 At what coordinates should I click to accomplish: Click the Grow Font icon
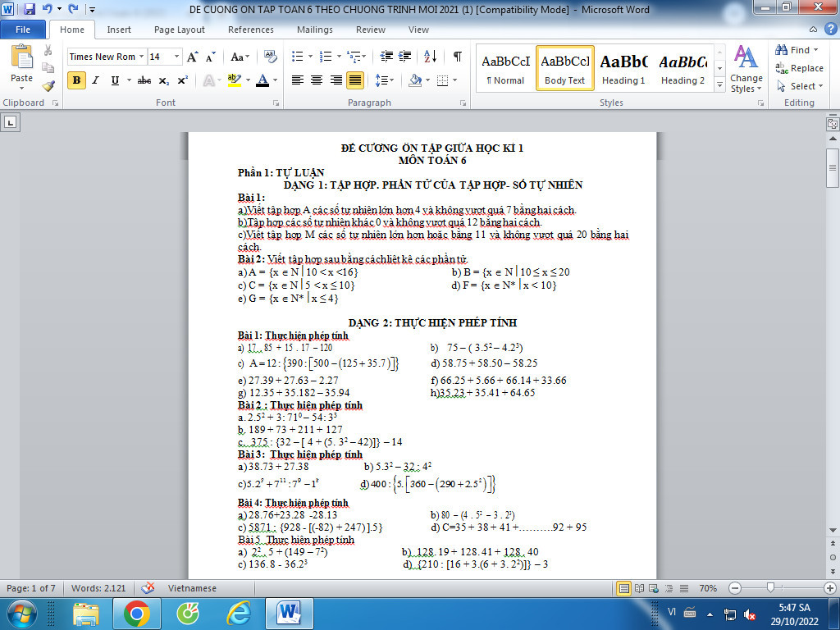click(192, 57)
